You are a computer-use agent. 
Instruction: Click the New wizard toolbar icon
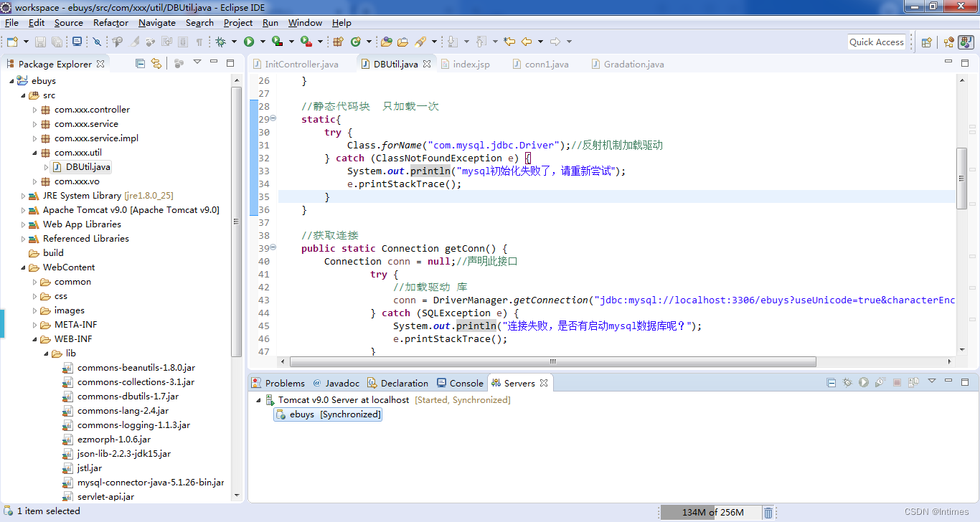(x=12, y=42)
